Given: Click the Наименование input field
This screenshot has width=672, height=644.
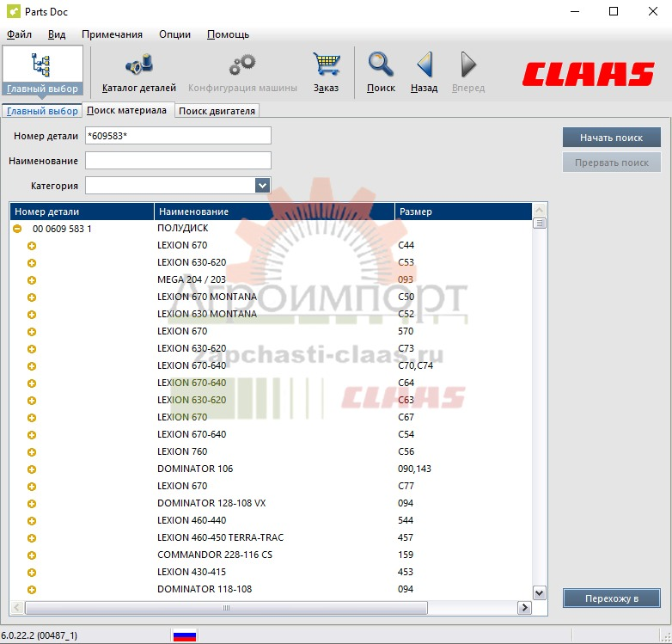Looking at the screenshot, I should 178,161.
